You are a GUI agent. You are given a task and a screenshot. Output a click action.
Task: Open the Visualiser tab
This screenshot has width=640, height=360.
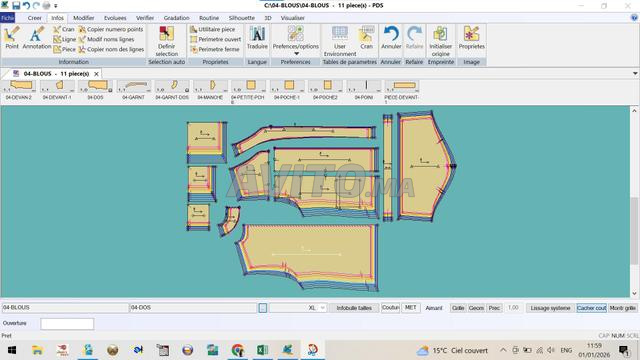click(292, 18)
